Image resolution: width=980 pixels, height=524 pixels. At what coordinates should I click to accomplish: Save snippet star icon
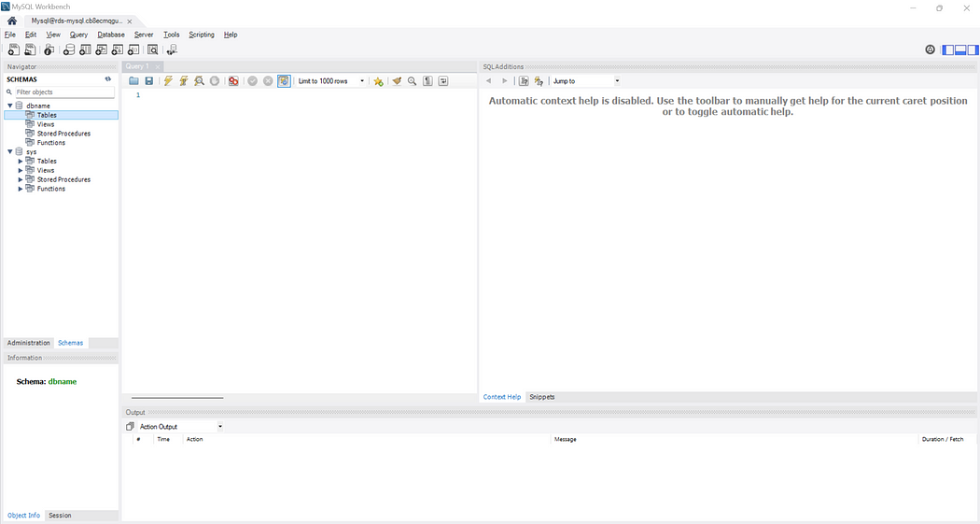click(378, 81)
